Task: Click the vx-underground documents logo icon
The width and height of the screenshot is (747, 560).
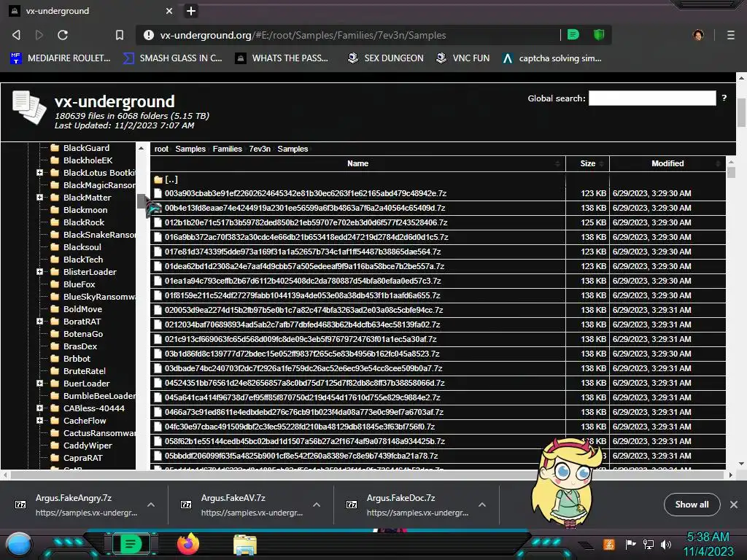Action: pos(29,107)
